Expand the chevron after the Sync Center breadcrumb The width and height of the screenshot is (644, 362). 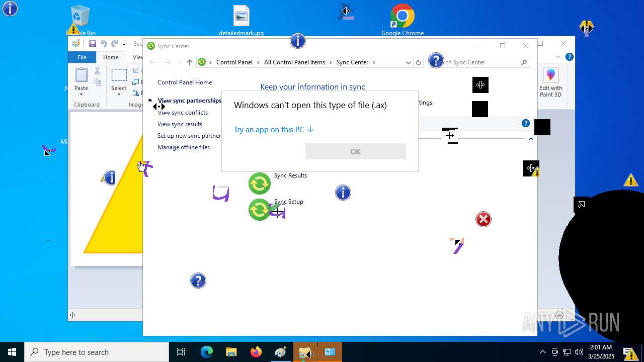[x=374, y=62]
